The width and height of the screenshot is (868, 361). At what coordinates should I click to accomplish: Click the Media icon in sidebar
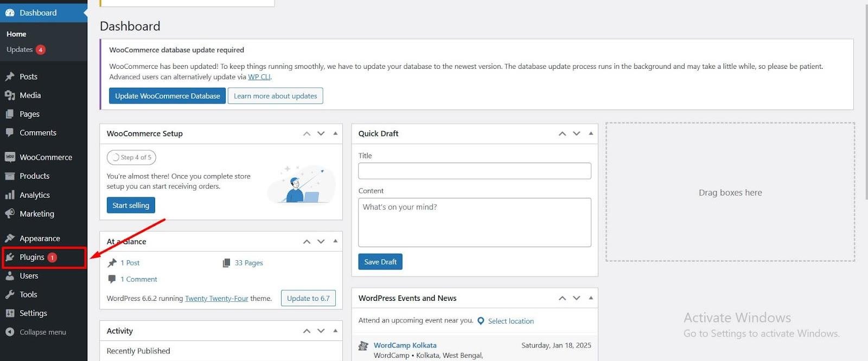[10, 95]
